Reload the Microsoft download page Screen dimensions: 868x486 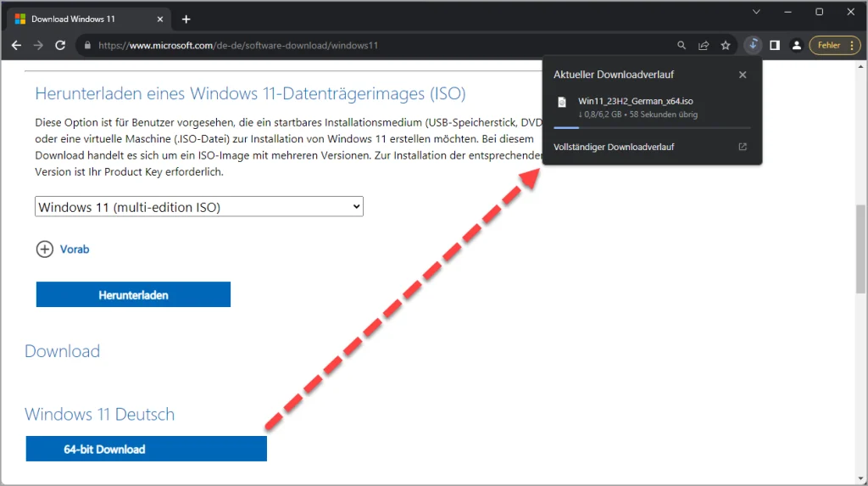pyautogui.click(x=60, y=46)
